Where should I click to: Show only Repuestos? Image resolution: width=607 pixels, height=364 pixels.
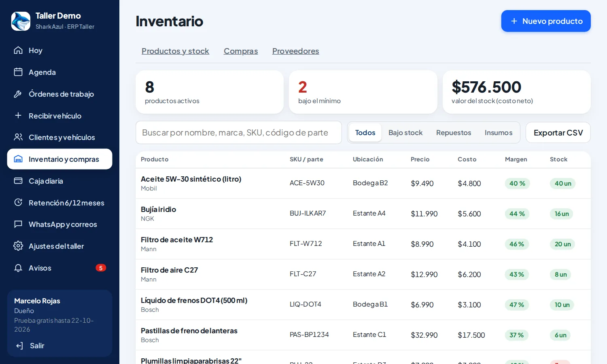coord(454,133)
